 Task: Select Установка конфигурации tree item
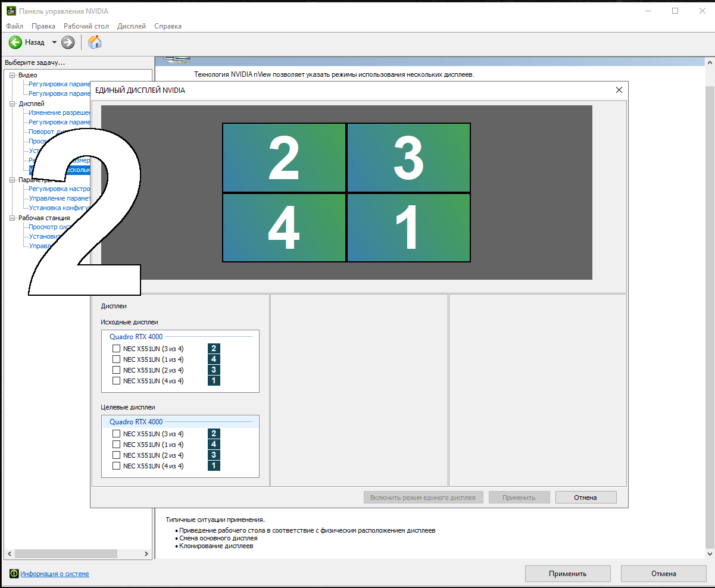60,208
